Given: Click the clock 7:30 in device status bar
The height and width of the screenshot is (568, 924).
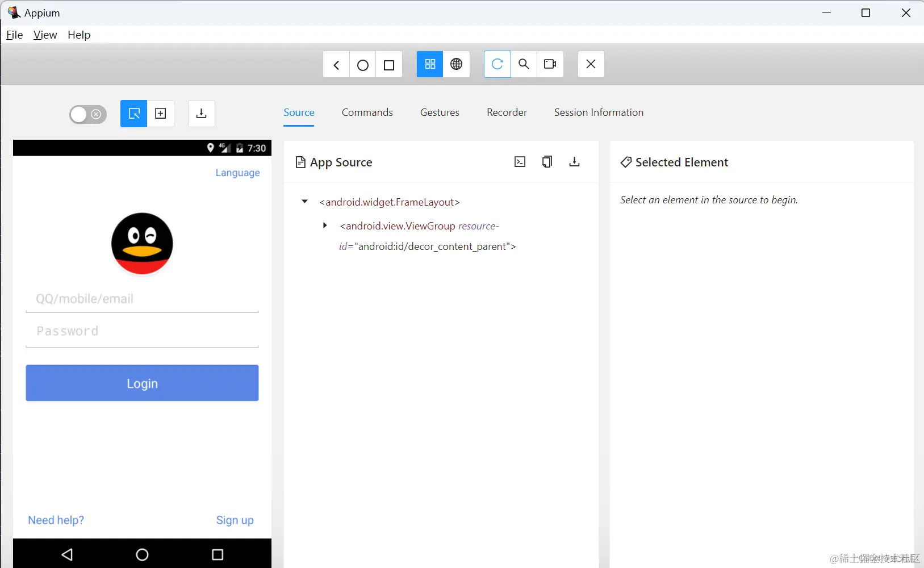Looking at the screenshot, I should pos(257,148).
